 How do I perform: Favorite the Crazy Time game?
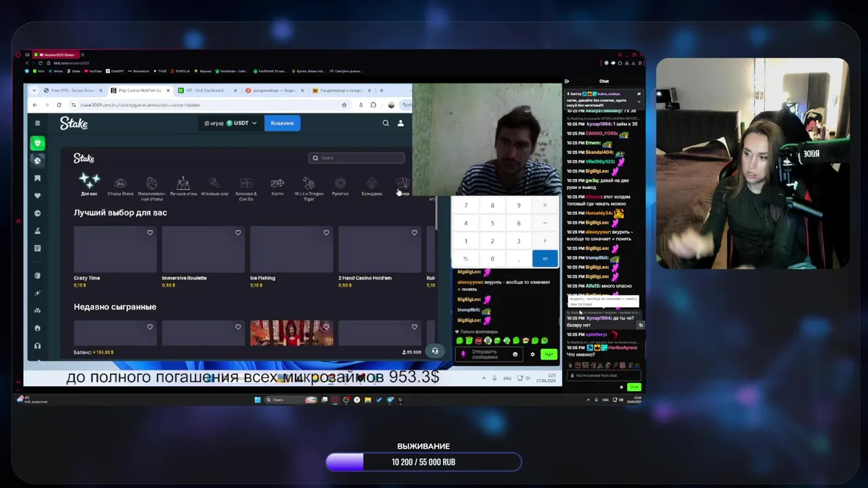pos(150,232)
